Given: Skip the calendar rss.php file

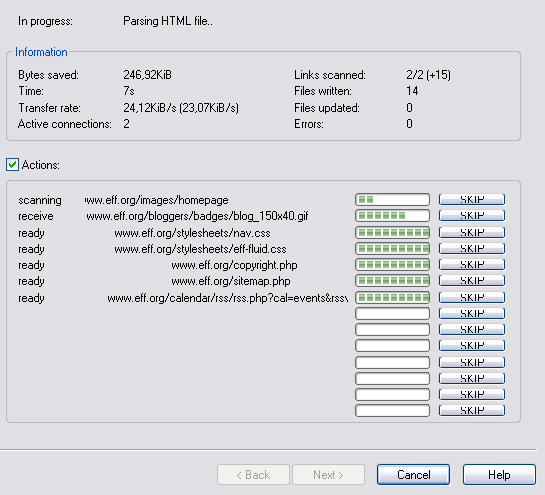Looking at the screenshot, I should click(x=472, y=297).
